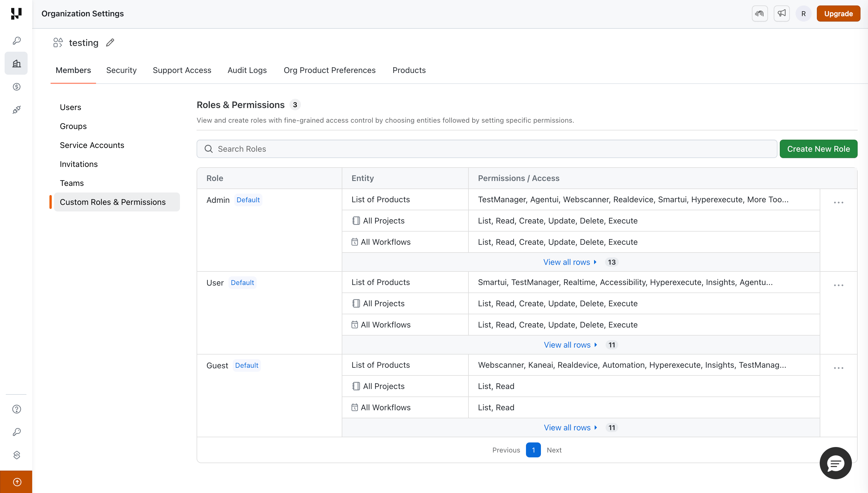Screen dimensions: 868x493
Task: Open Org Product Preferences tab
Action: (329, 70)
